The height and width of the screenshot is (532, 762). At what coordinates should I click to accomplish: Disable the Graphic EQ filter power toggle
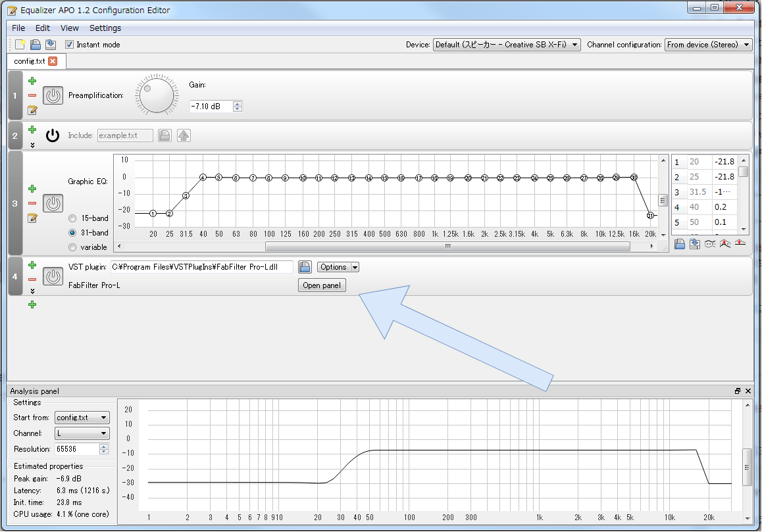53,203
